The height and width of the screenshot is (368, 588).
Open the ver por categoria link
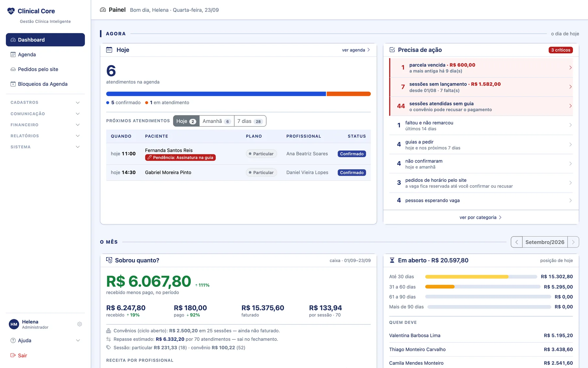[x=481, y=218]
